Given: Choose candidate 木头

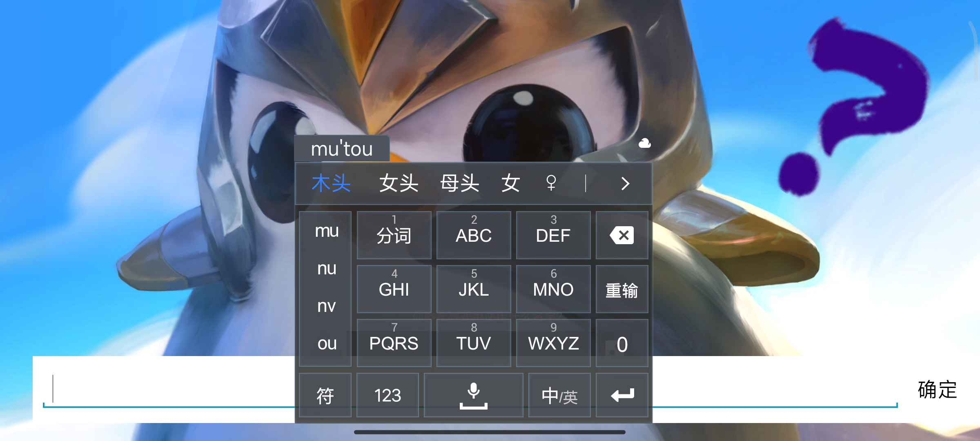Looking at the screenshot, I should point(331,183).
